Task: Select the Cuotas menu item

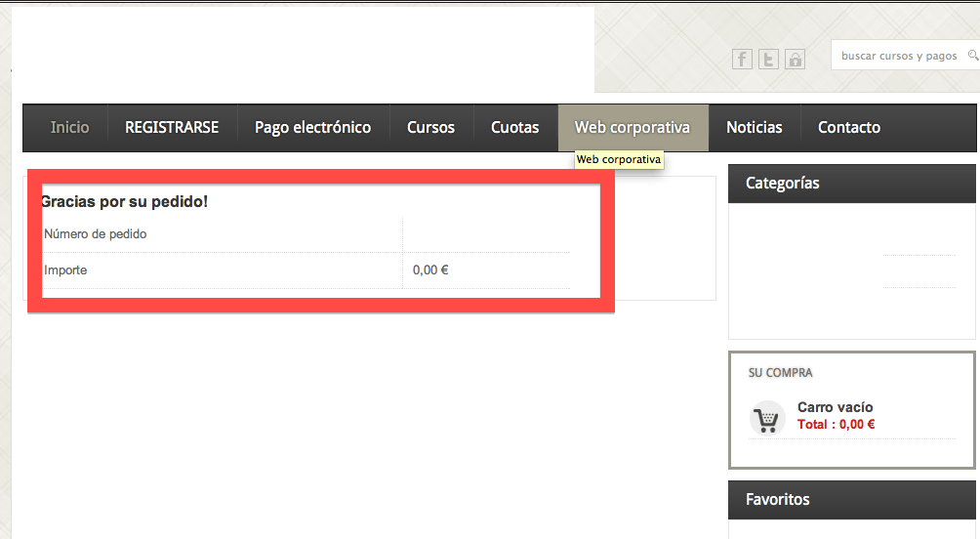Action: [514, 128]
